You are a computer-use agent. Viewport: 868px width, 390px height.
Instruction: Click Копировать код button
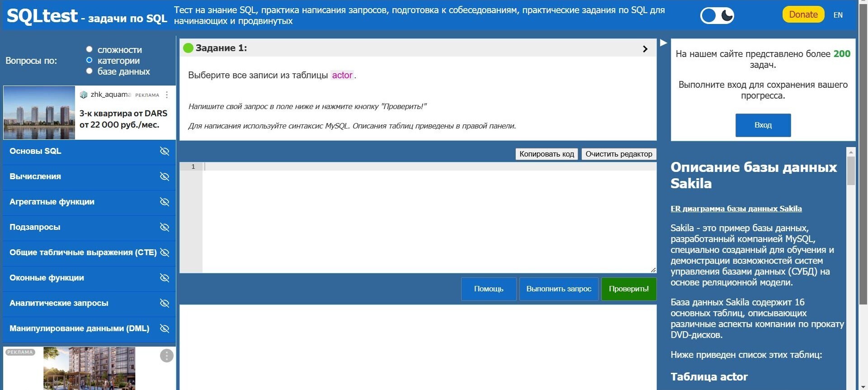coord(547,154)
